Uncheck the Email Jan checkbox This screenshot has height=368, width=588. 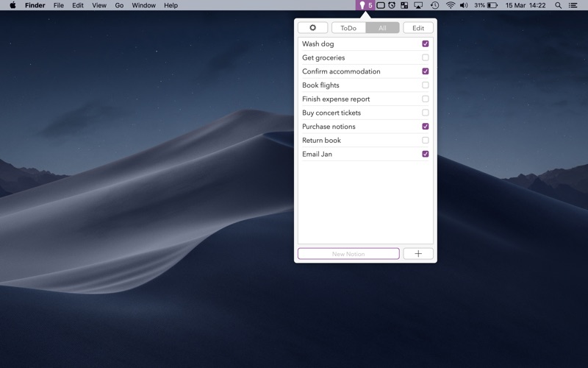426,154
